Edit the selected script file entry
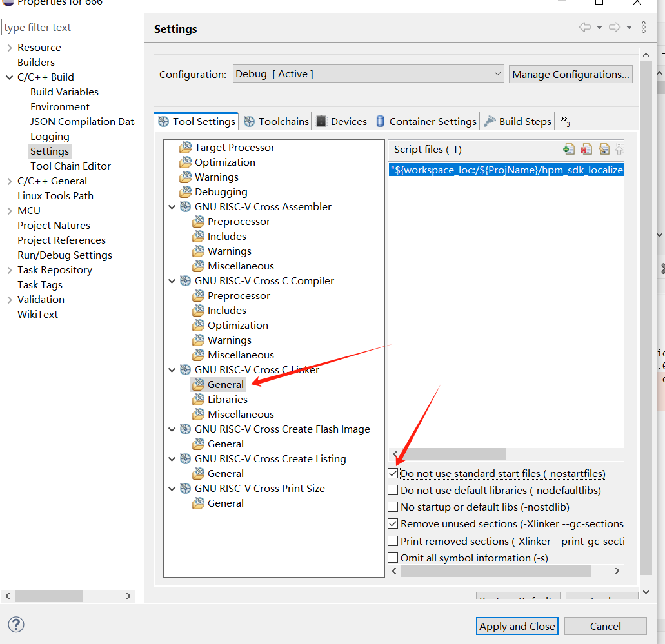665x644 pixels. coord(604,149)
